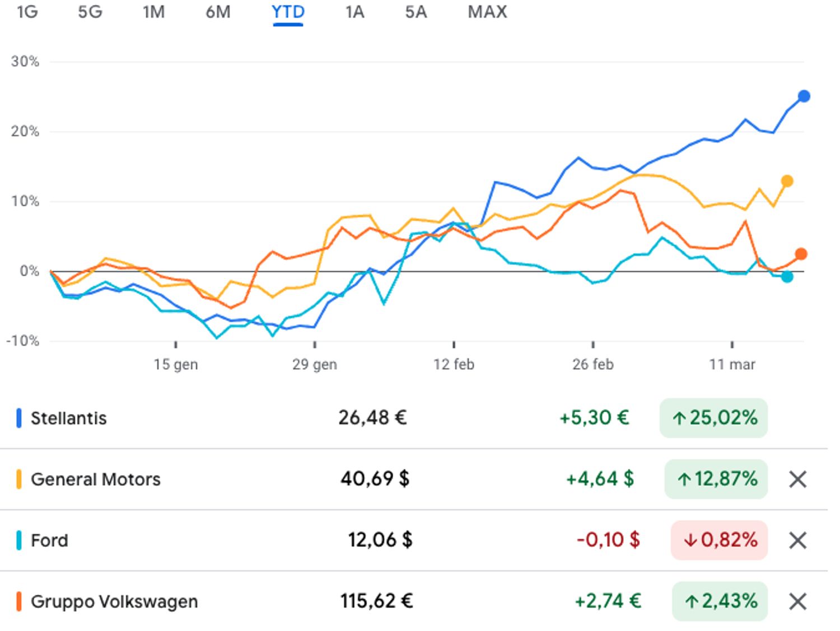Click the cyan Ford chart endpoint dot
The height and width of the screenshot is (631, 840).
[x=787, y=276]
